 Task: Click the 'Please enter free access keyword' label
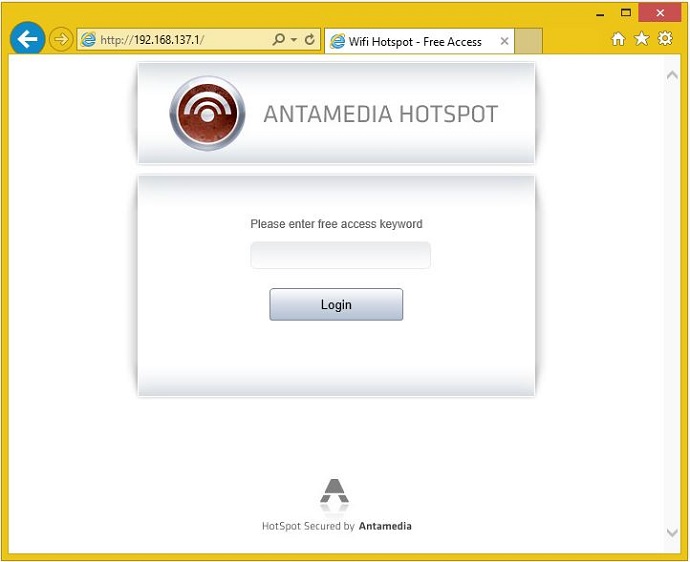336,224
